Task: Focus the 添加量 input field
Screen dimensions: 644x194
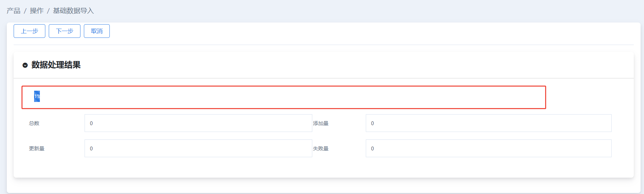Action: point(489,123)
